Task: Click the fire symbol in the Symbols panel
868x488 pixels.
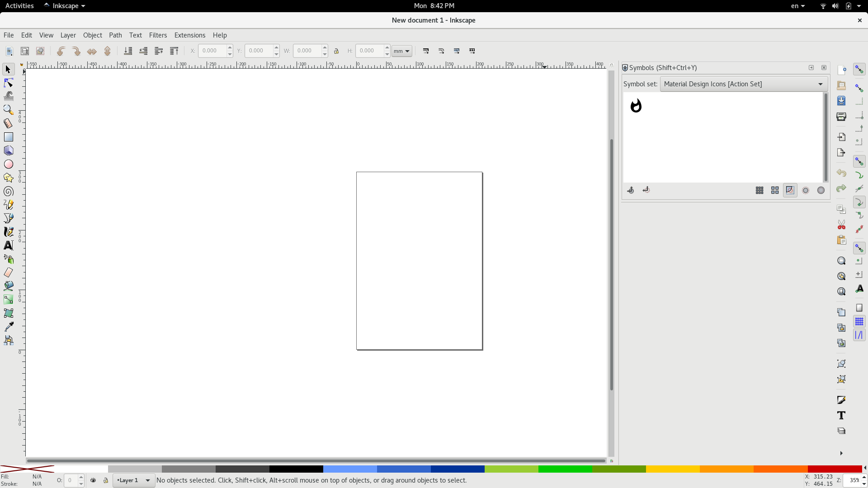Action: tap(636, 106)
